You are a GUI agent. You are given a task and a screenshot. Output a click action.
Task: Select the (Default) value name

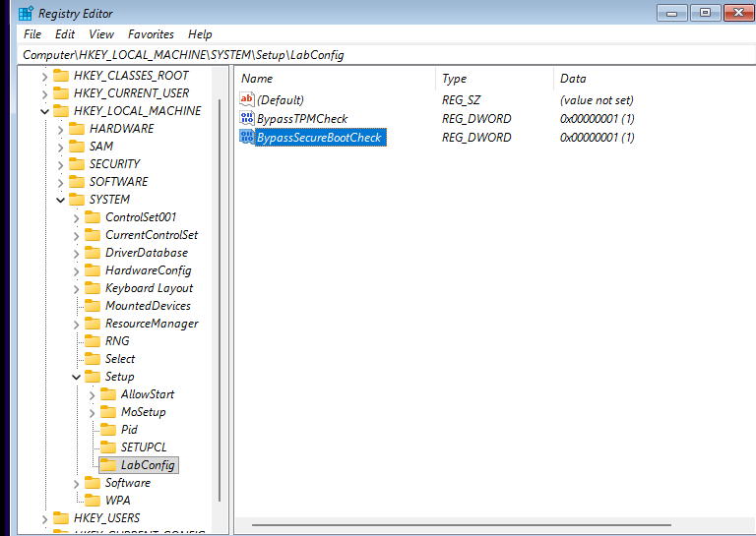pyautogui.click(x=281, y=100)
